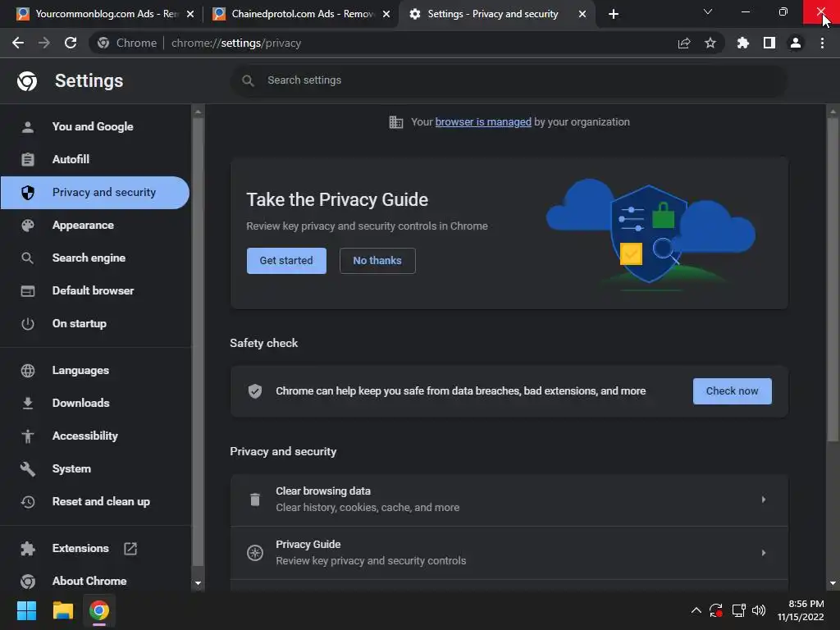Dismiss the guide with No thanks
This screenshot has width=840, height=630.
[377, 261]
